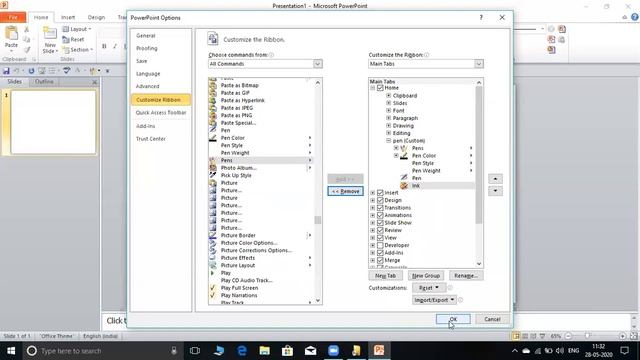Open Microsoft Edge from the taskbar
Image resolution: width=640 pixels, height=360 pixels.
click(x=242, y=351)
